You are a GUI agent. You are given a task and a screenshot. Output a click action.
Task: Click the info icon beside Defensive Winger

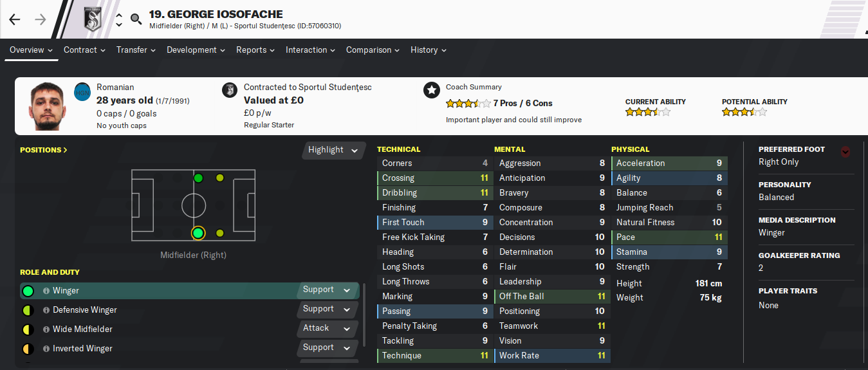[46, 310]
